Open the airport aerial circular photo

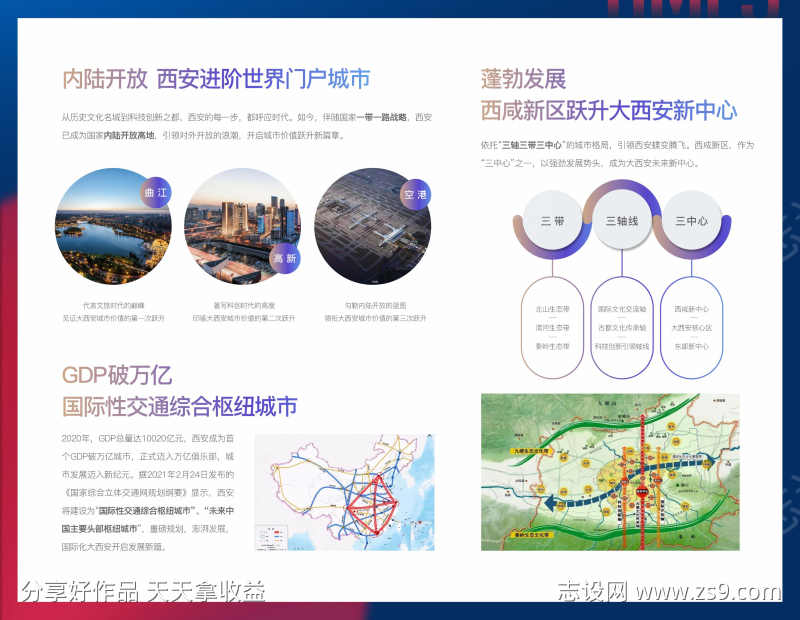pos(372,227)
